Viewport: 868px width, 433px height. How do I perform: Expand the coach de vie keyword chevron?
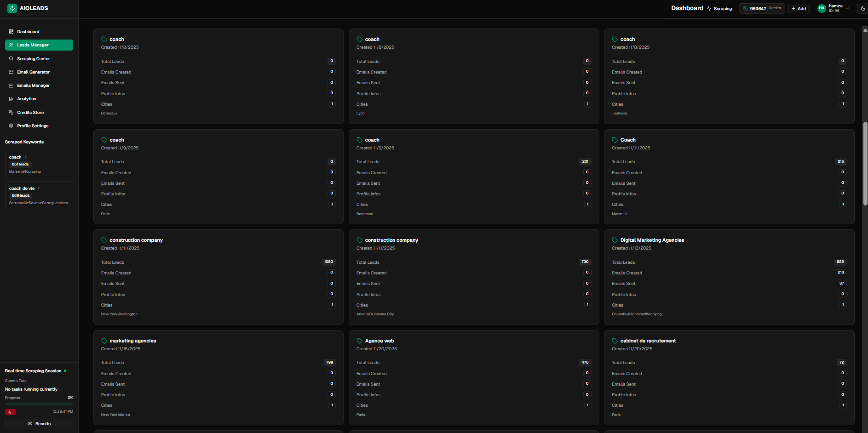39,188
